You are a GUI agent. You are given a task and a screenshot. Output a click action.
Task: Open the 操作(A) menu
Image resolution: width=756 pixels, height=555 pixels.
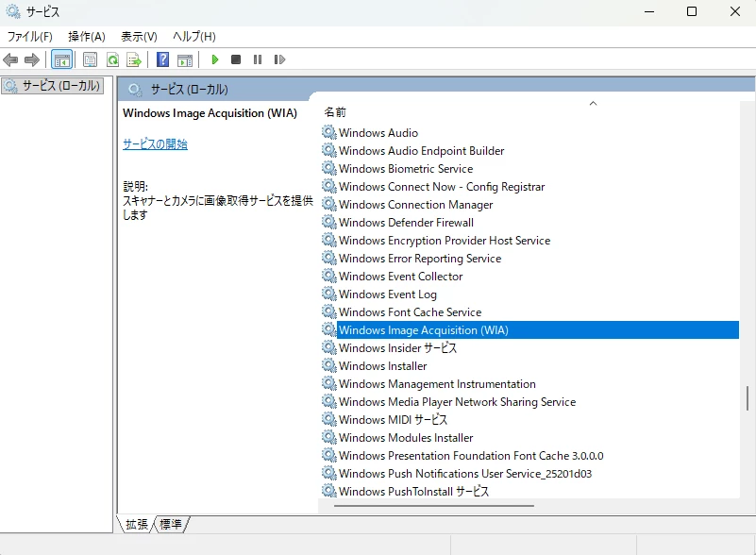86,37
